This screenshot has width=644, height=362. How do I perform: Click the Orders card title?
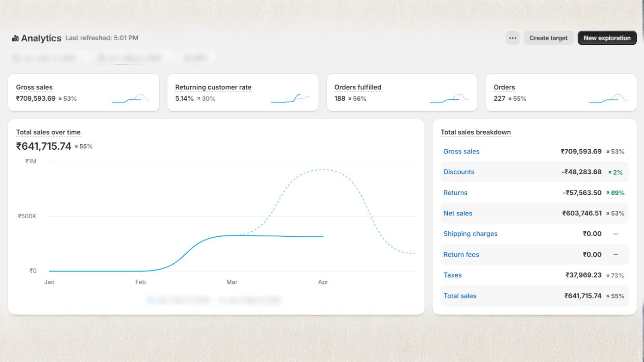(x=504, y=87)
